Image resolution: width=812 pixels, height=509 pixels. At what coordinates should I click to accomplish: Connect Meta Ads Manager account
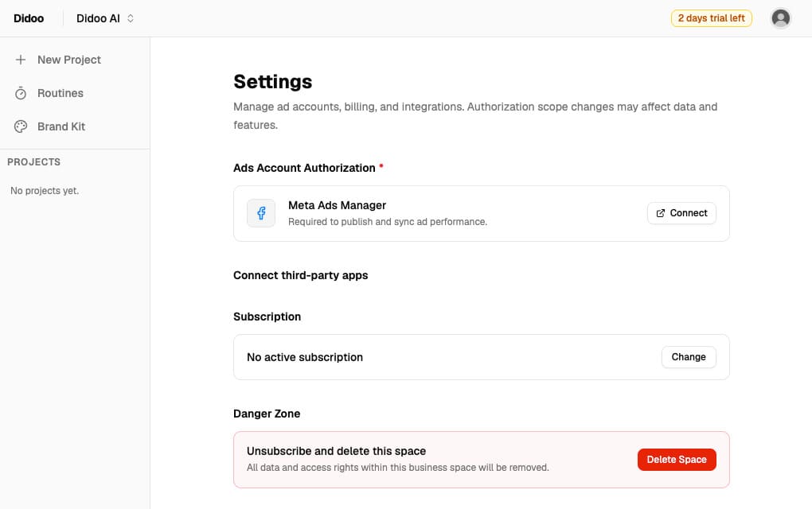681,213
